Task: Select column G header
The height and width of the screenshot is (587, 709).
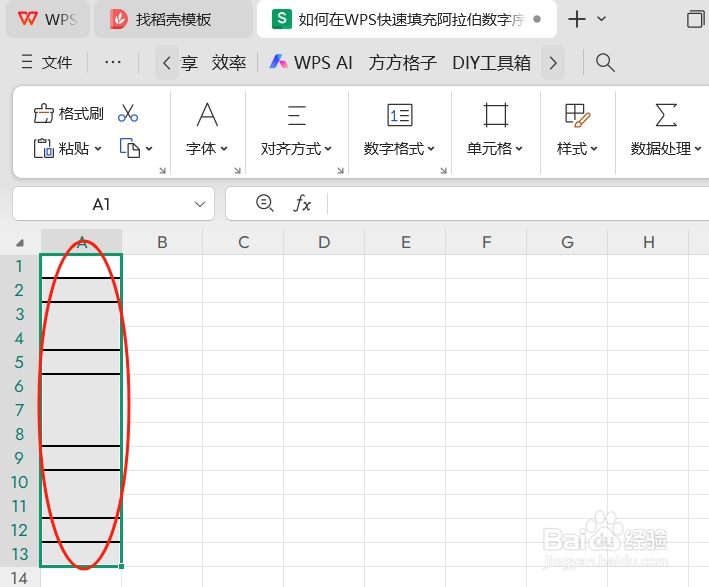Action: 567,242
